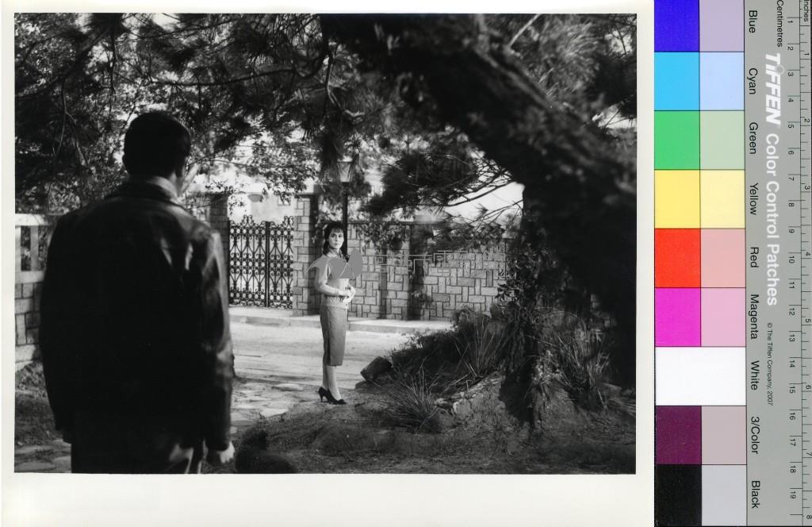Click the Tiffen Company 2007 copyright text
Screen dimensions: 812x527
point(768,364)
